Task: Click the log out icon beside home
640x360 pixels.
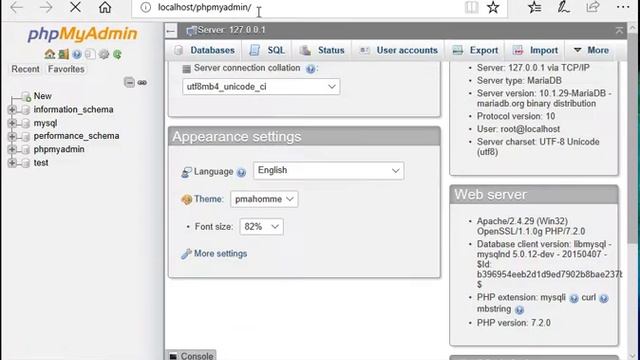Action: (x=63, y=54)
